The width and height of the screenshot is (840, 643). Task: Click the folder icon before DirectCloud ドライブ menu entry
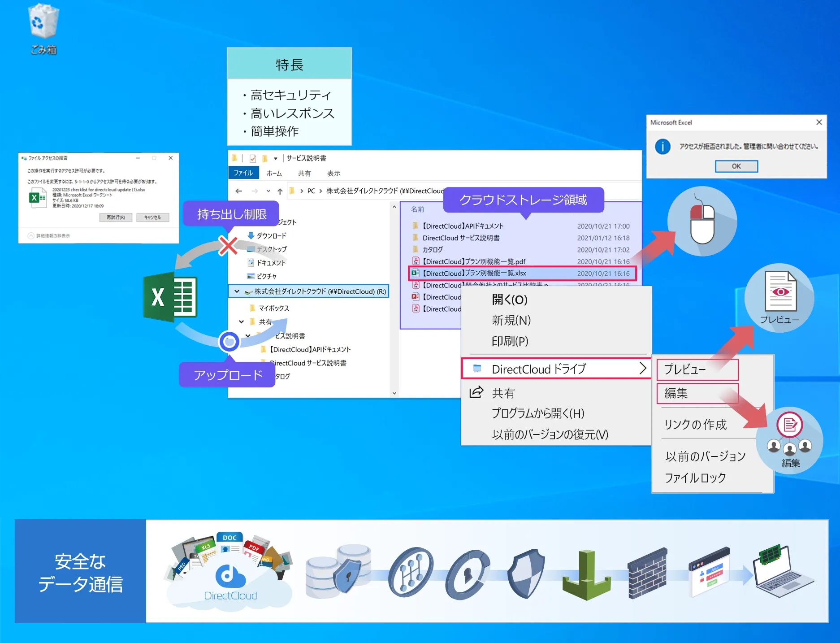click(x=477, y=369)
